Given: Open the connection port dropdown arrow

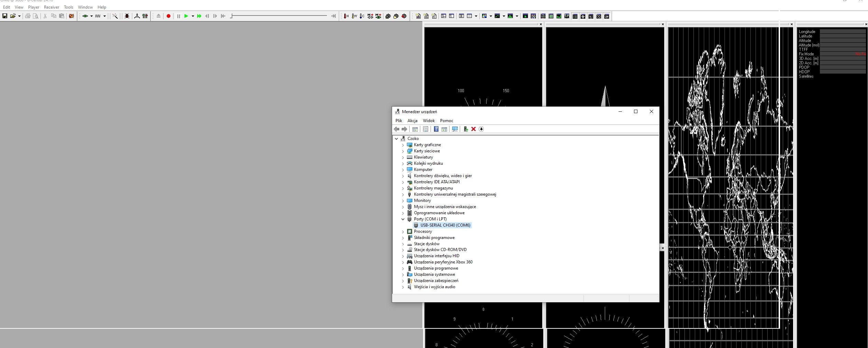Looking at the screenshot, I should (91, 16).
